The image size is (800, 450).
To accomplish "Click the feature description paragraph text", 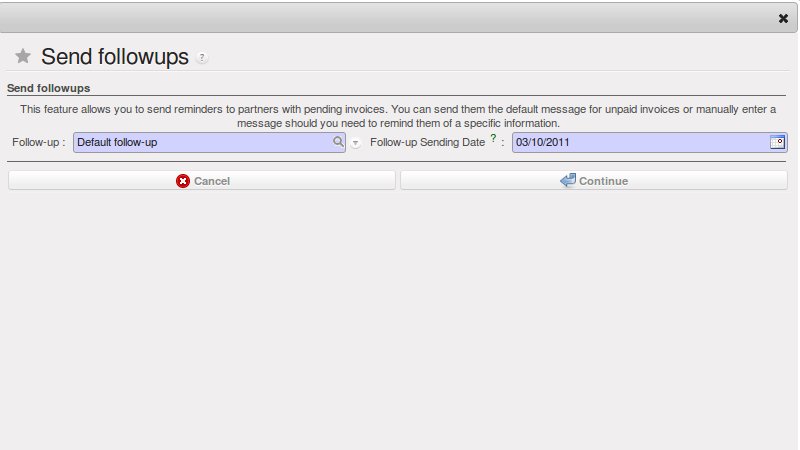I will click(398, 115).
